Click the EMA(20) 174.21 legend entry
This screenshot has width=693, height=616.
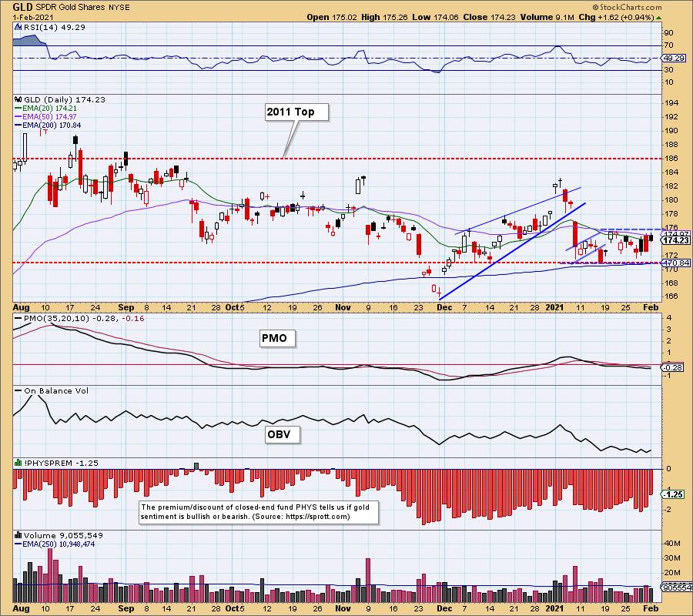49,109
